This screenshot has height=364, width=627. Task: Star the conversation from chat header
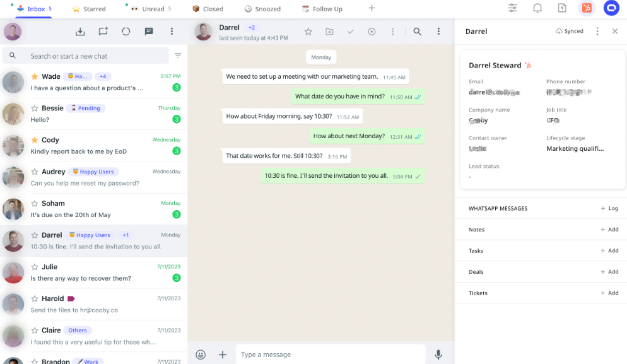click(308, 32)
